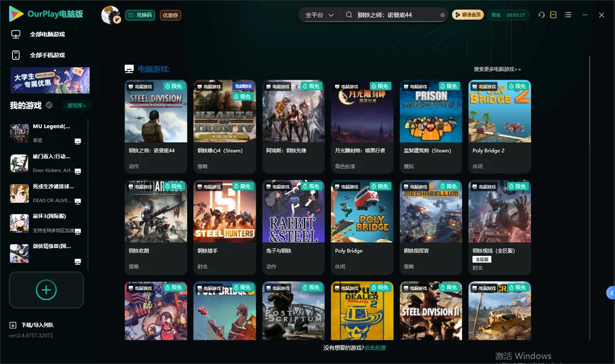Open Steel Hunters 钢铁猎手 card
Image resolution: width=615 pixels, height=364 pixels.
tap(224, 227)
